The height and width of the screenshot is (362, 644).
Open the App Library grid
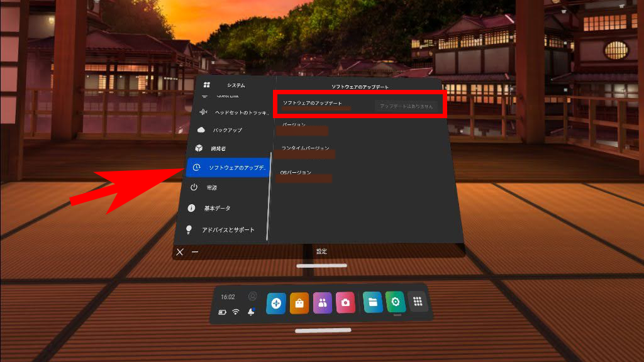[x=418, y=302]
